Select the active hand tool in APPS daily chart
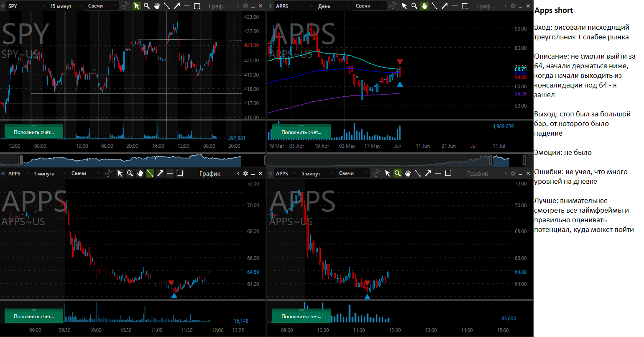644x337 pixels. (424, 6)
